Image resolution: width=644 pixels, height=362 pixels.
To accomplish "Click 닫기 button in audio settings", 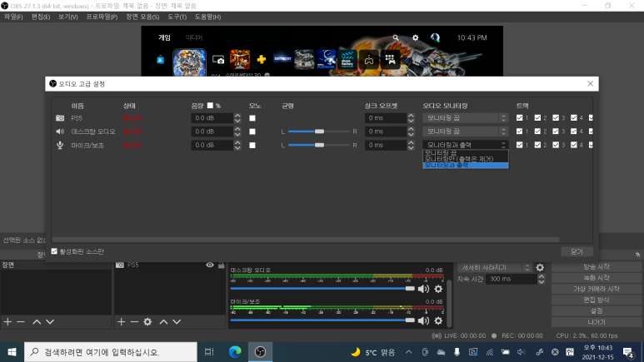I will 577,251.
